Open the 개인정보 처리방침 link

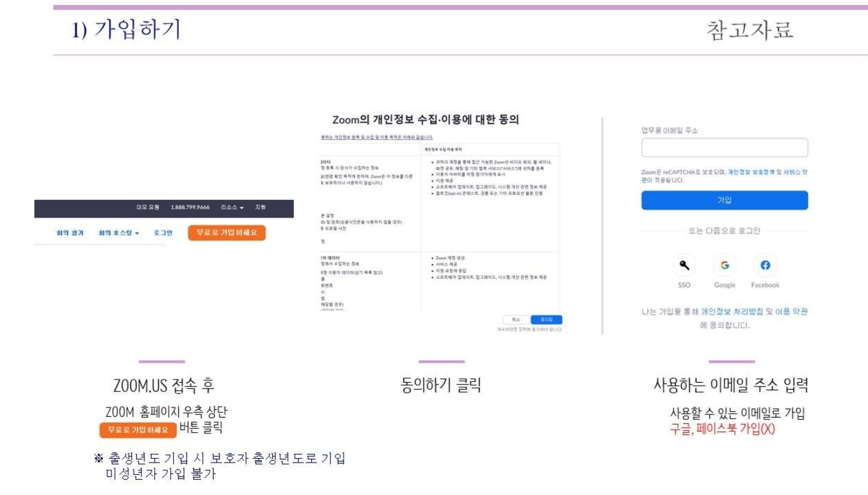point(732,312)
